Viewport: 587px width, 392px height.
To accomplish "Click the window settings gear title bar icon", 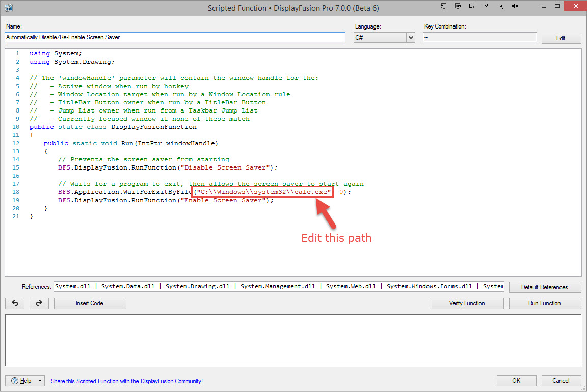I will coord(472,6).
